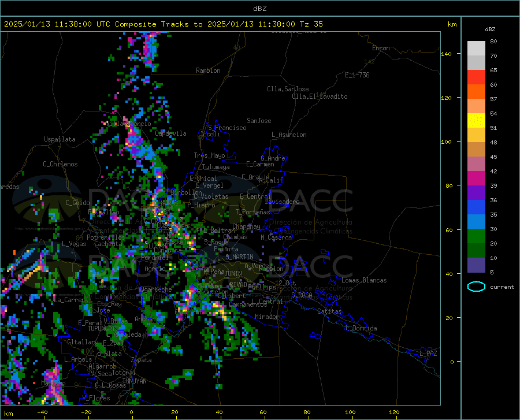Click the Capdevila place label
Image resolution: width=520 pixels, height=420 pixels.
(x=171, y=133)
